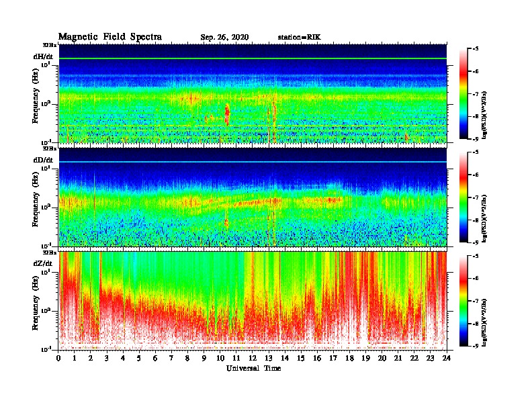532x411 pixels.
Task: Click the "Universal Time" axis title
Action: (253, 368)
